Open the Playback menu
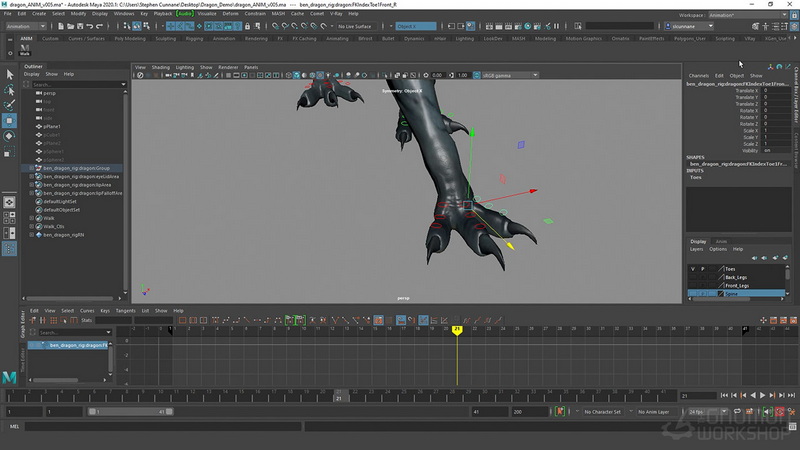Image resolution: width=800 pixels, height=450 pixels. pyautogui.click(x=163, y=14)
